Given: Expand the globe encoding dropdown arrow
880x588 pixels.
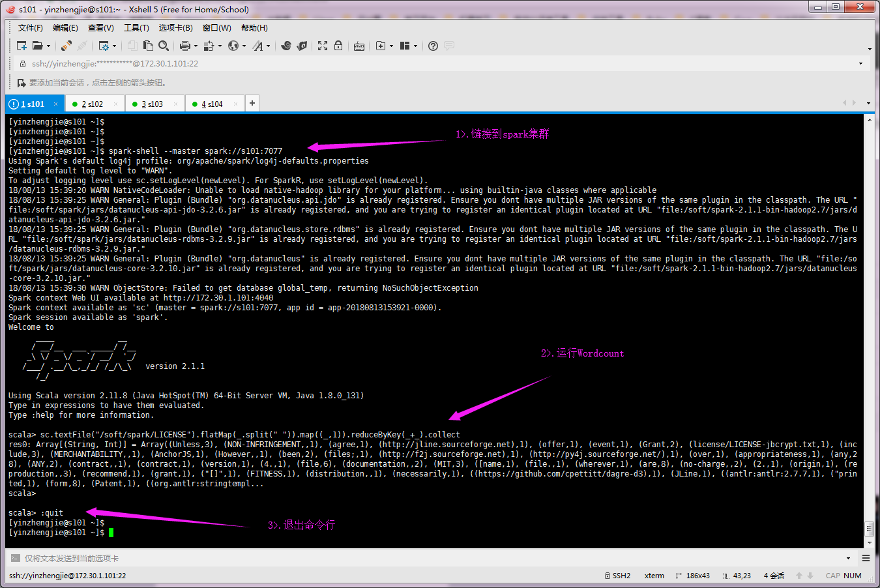Looking at the screenshot, I should (x=244, y=46).
